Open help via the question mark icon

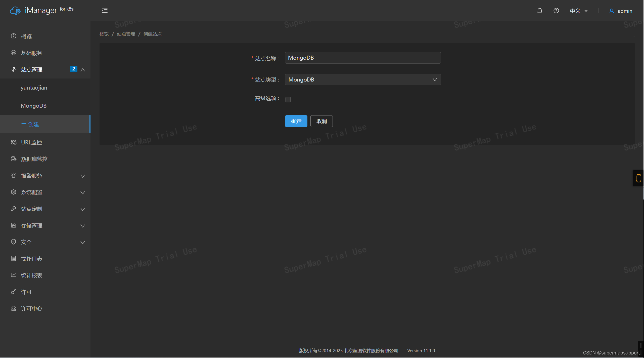click(556, 11)
